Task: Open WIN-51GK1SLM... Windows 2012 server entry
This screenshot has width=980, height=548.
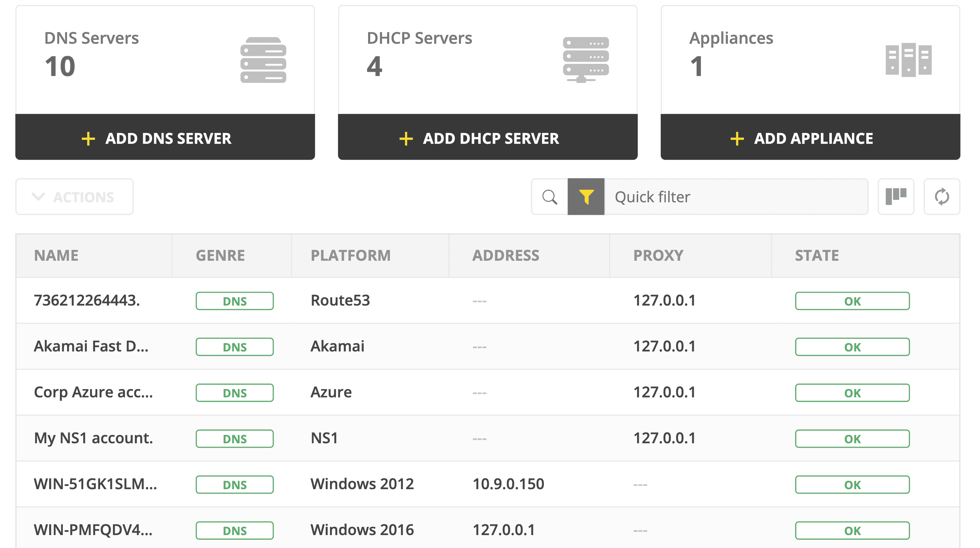Action: coord(95,484)
